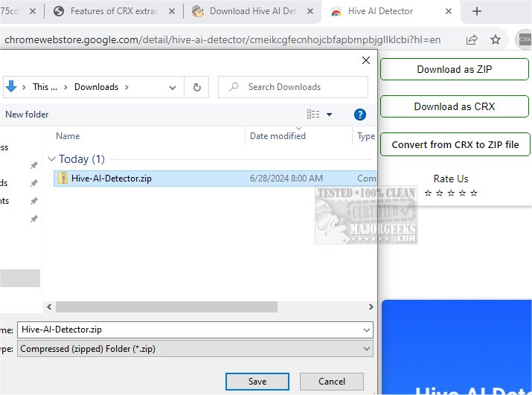
Task: Click the search magnifier icon
Action: 234,87
